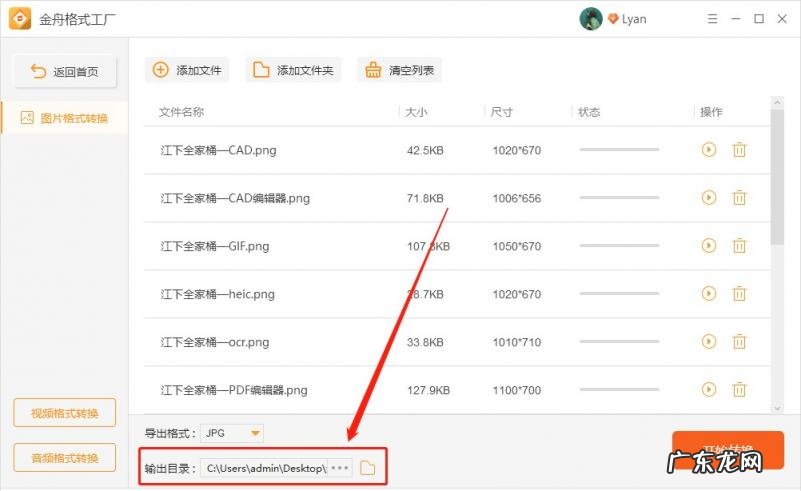Screen dimensions: 801x491
Task: Click the file list vertical scrollbar thumb
Action: pyautogui.click(x=777, y=176)
